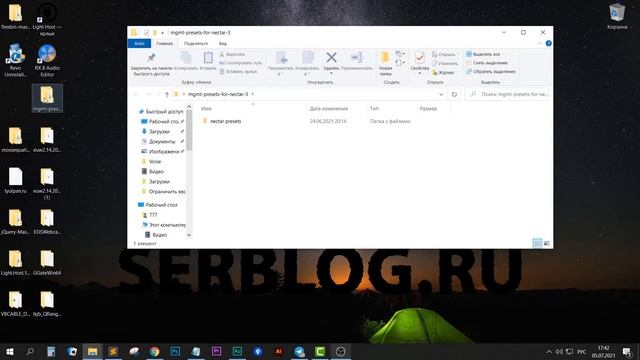
Task: Click the volume speaker icon in system tray
Action: 559,351
